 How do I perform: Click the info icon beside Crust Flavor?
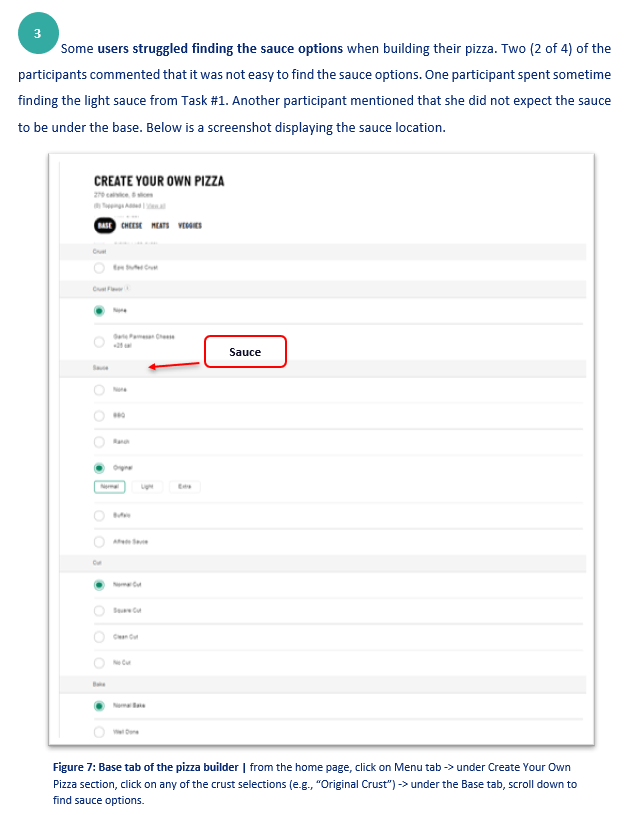127,288
